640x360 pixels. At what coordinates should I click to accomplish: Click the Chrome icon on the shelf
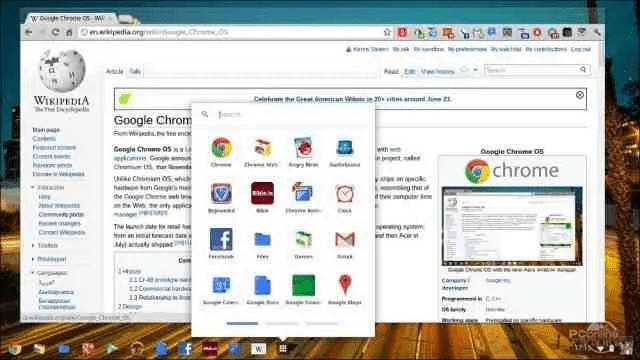coord(15,349)
